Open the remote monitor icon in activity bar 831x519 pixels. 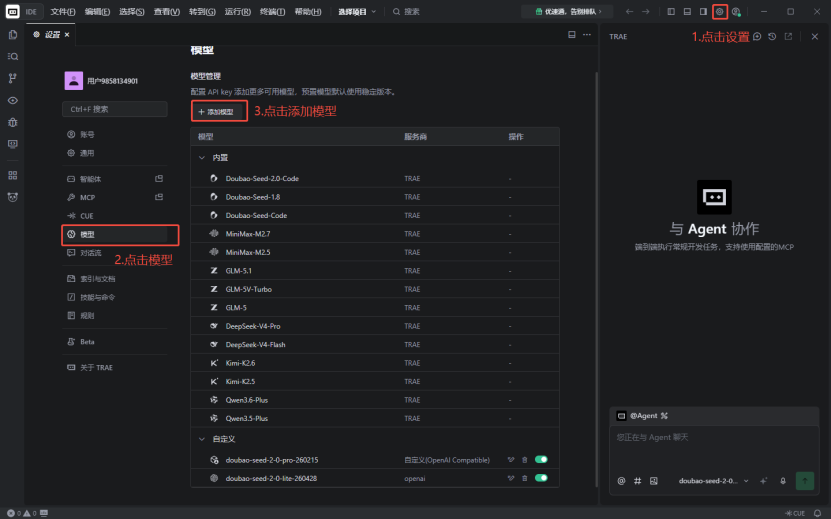click(13, 144)
